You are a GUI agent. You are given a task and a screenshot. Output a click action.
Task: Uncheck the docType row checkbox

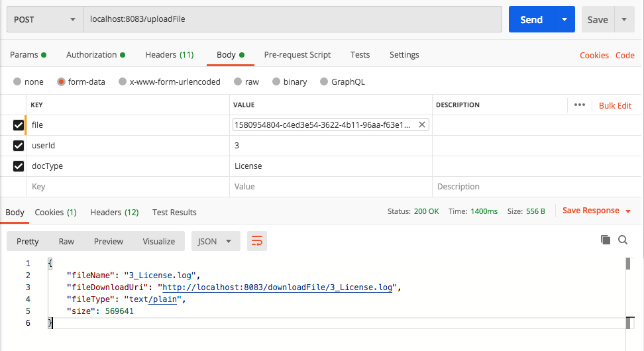(x=19, y=166)
